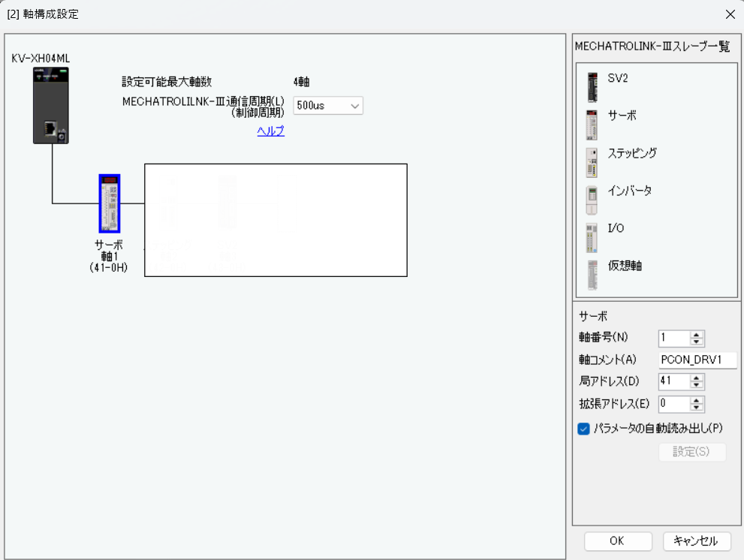Click the 4軸 maximum axes value
The width and height of the screenshot is (744, 560).
tap(301, 82)
